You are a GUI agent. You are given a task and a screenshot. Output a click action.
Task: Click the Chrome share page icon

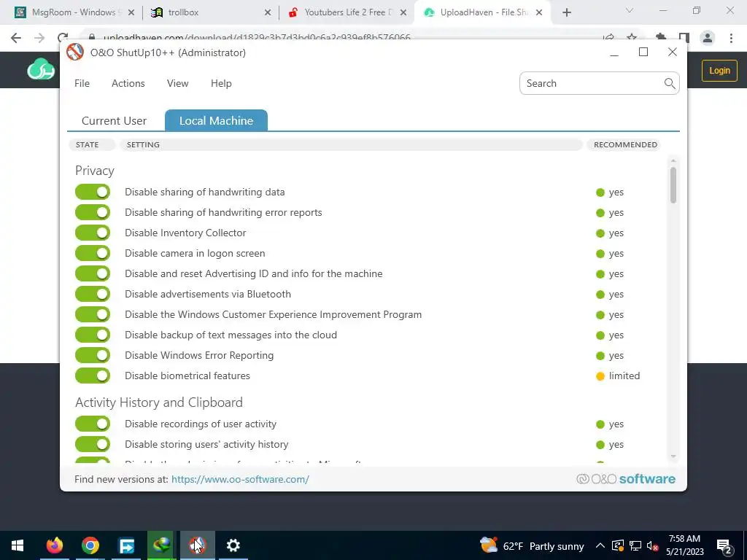(x=608, y=37)
